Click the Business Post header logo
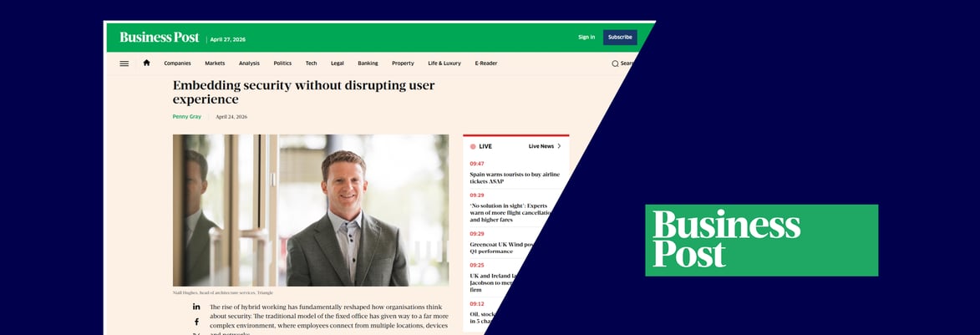 pos(160,38)
